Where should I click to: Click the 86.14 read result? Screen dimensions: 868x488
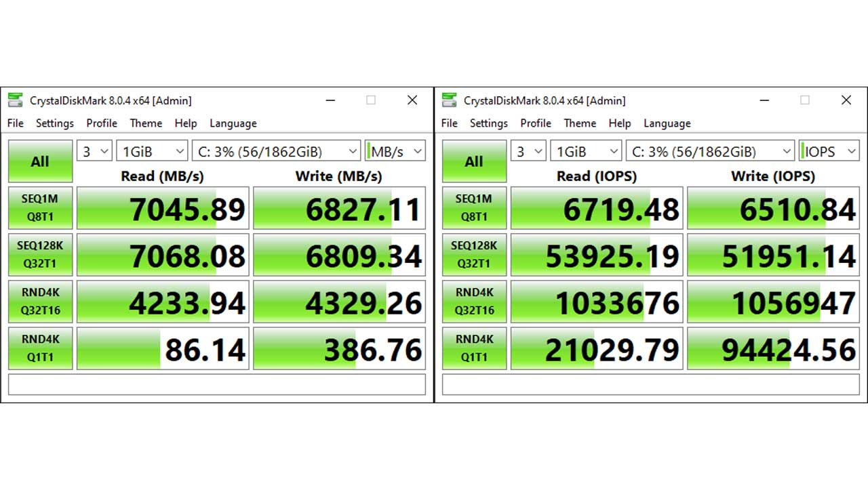coord(163,348)
